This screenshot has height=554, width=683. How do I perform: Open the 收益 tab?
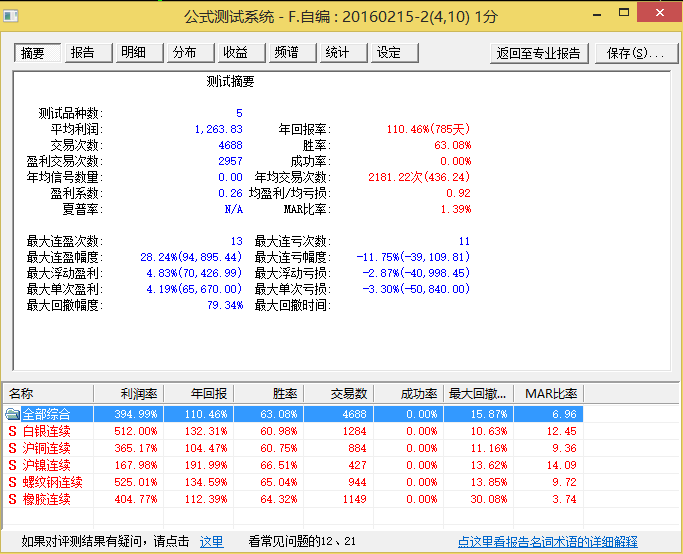click(241, 53)
